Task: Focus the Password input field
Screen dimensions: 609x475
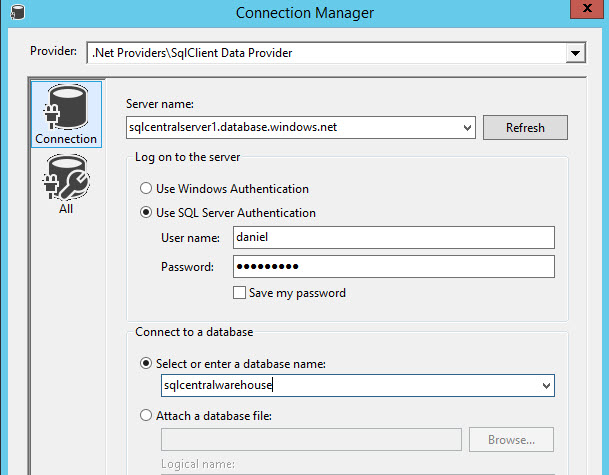Action: (x=393, y=267)
